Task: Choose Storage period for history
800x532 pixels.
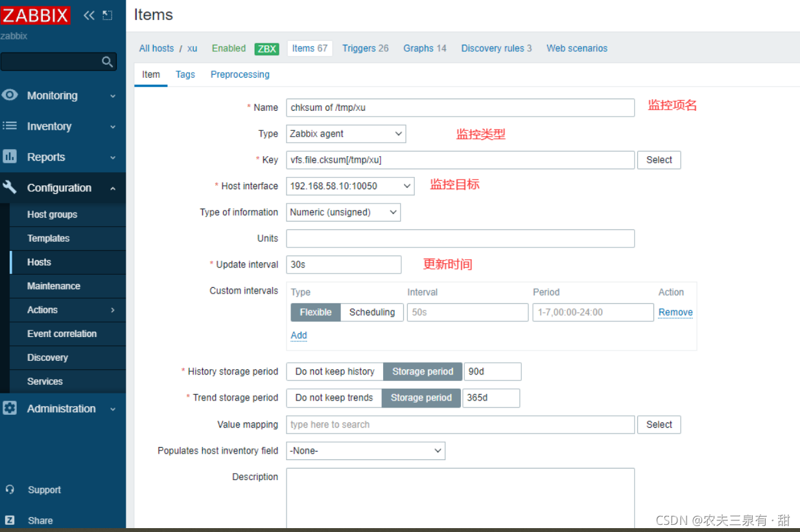Action: (x=423, y=371)
